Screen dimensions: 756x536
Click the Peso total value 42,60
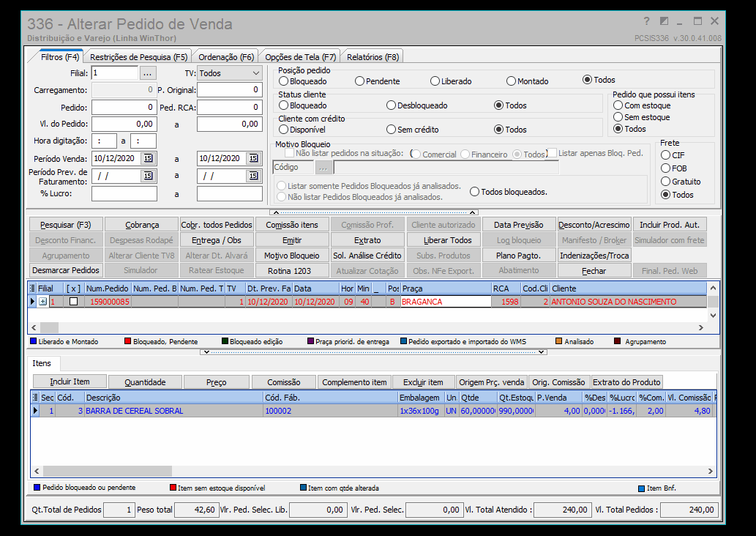coord(195,510)
